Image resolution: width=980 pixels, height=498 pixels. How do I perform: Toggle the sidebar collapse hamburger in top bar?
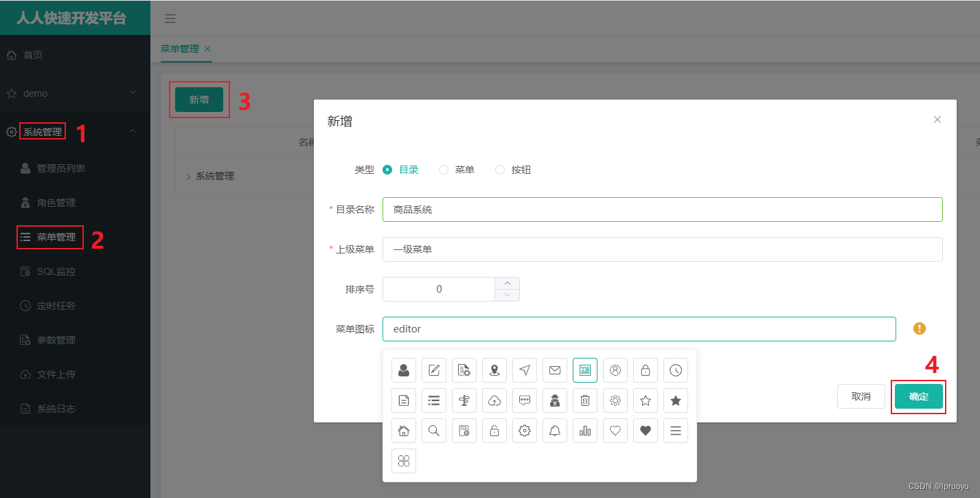pyautogui.click(x=170, y=19)
